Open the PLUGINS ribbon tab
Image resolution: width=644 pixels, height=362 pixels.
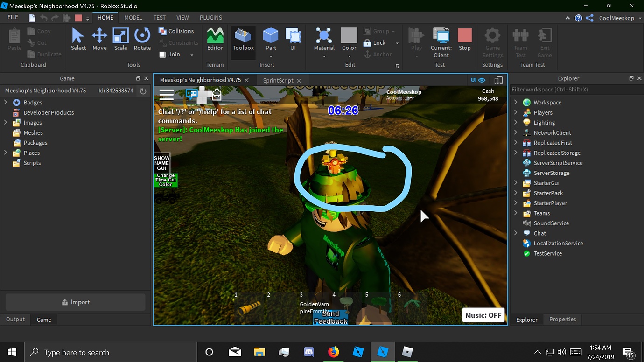[x=211, y=17]
